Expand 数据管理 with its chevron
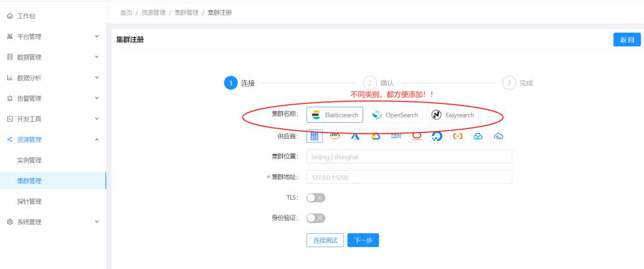Viewport: 644px width, 269px height. coord(97,57)
